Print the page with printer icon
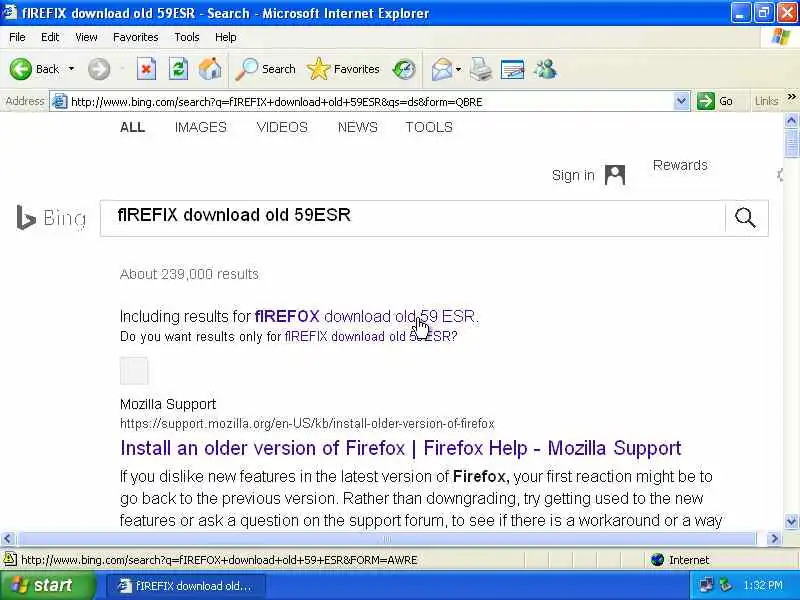Viewport: 800px width, 600px height. [481, 69]
